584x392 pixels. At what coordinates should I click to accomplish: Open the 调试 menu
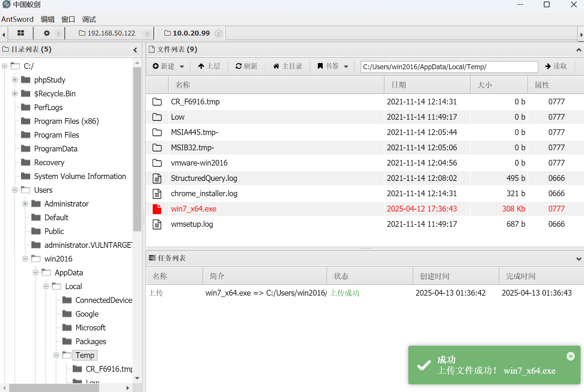coord(89,19)
